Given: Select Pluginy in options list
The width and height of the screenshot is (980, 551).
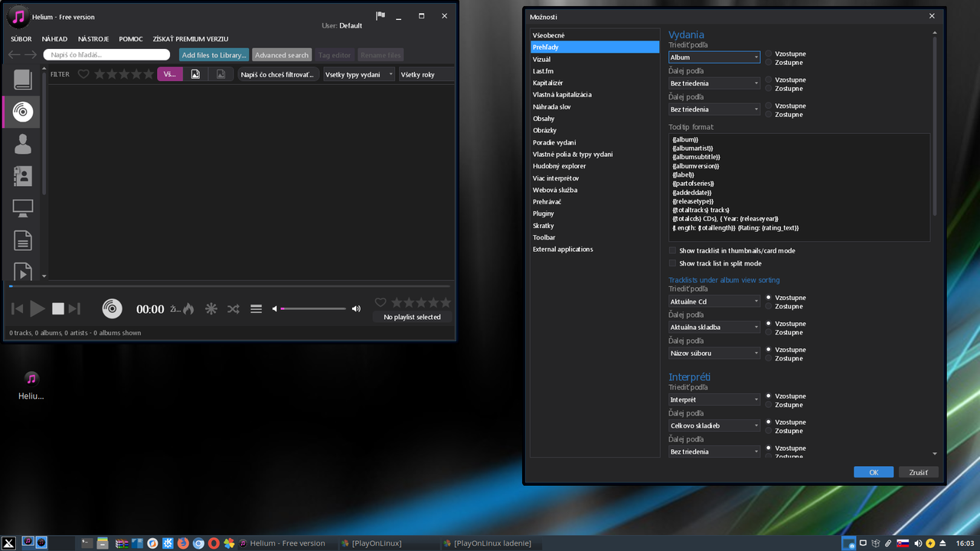Looking at the screenshot, I should 595,214.
